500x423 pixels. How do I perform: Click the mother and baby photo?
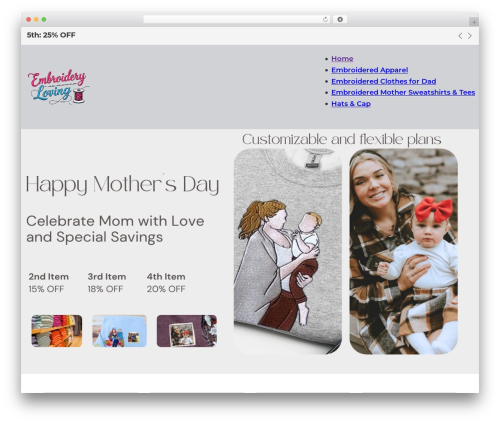click(x=403, y=251)
